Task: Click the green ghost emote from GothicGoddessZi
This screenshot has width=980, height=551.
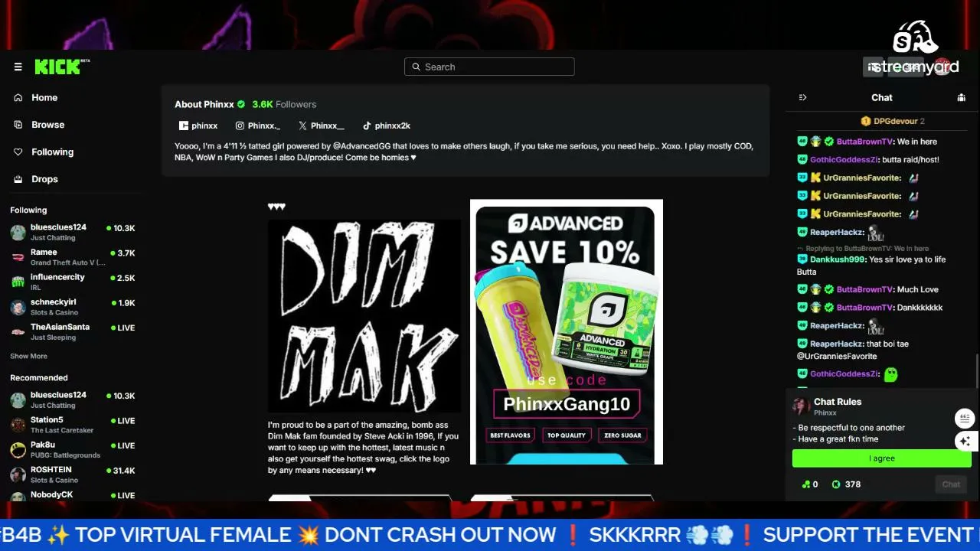Action: [890, 374]
